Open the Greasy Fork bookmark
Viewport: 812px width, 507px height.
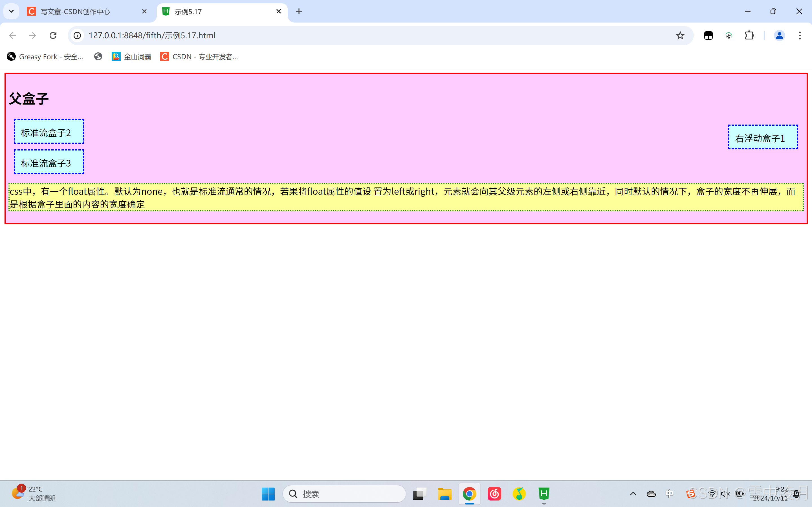45,57
